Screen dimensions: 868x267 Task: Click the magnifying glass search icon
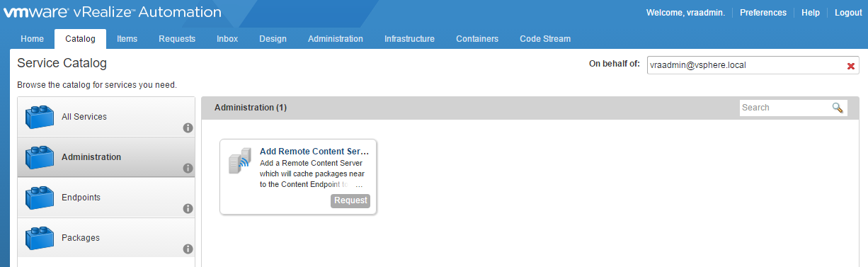click(838, 108)
